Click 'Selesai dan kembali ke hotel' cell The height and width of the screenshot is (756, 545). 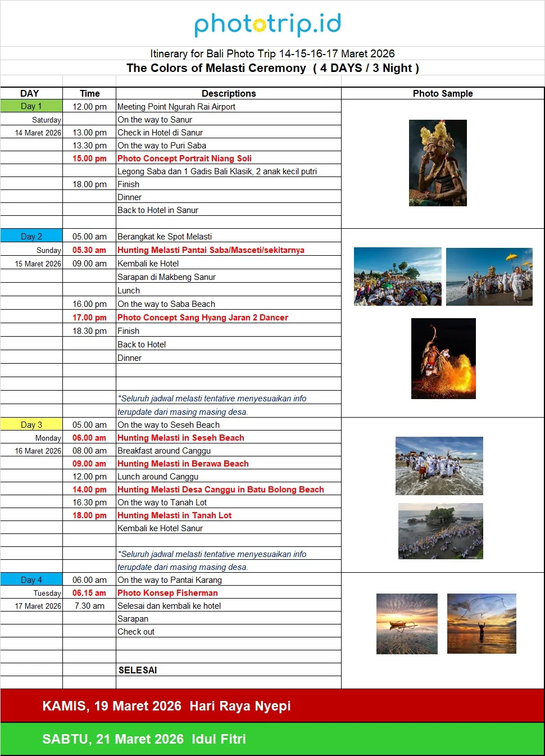[x=229, y=605]
